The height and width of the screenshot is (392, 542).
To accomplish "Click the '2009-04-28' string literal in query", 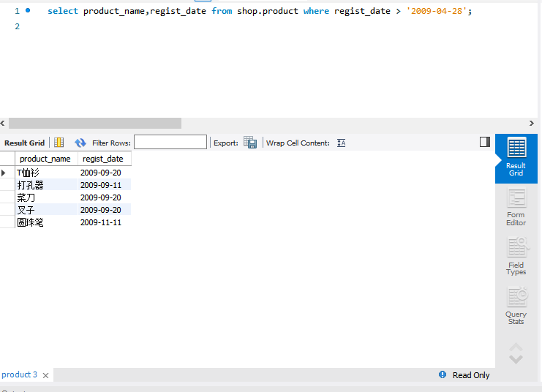I will click(x=437, y=11).
